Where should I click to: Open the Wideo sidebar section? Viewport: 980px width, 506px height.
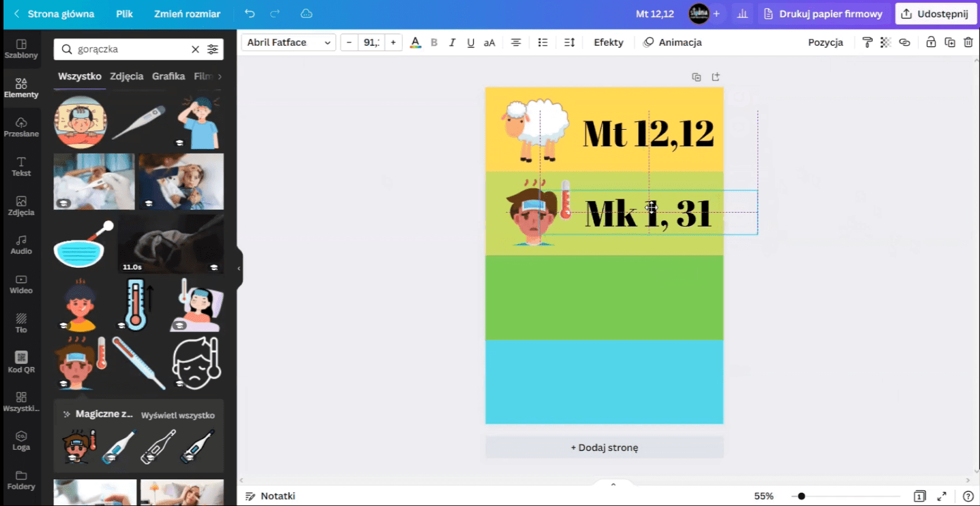point(21,284)
